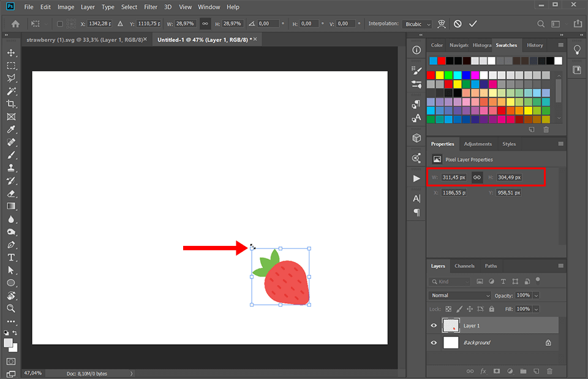The height and width of the screenshot is (379, 588).
Task: Select the Crop tool
Action: coord(11,104)
